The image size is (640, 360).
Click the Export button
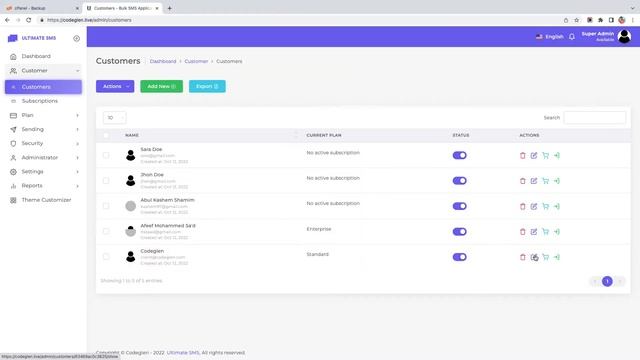pyautogui.click(x=207, y=86)
